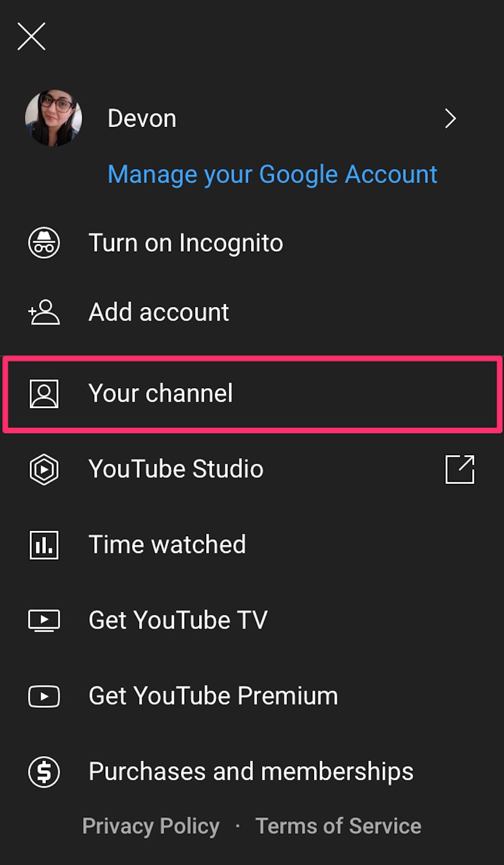Open YouTube Studio entry
Image resolution: width=504 pixels, height=865 pixels.
coord(176,469)
